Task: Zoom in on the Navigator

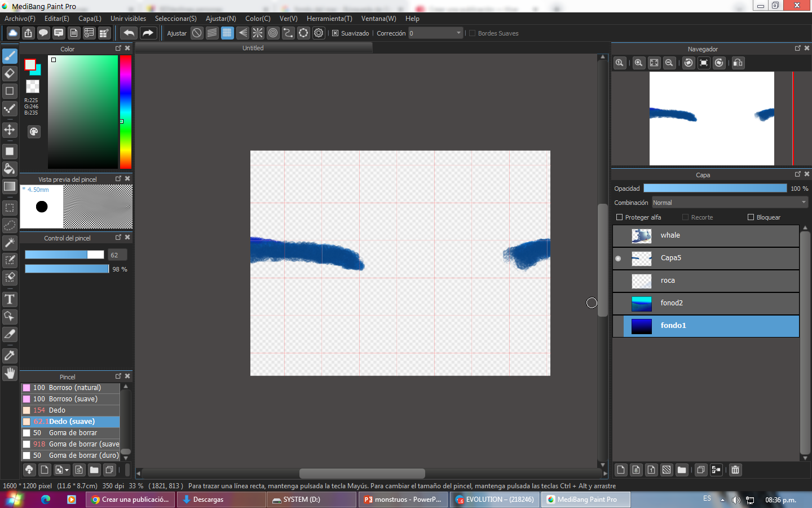Action: (x=638, y=63)
